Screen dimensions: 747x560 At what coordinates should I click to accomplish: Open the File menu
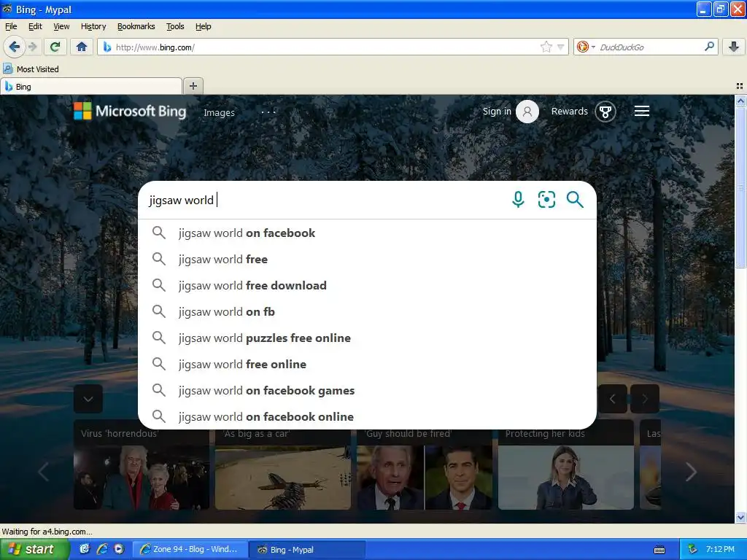click(x=11, y=26)
